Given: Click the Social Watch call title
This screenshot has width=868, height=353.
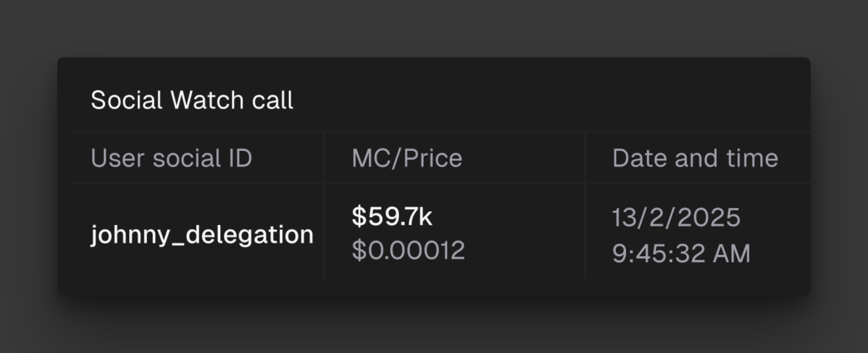Looking at the screenshot, I should click(192, 100).
